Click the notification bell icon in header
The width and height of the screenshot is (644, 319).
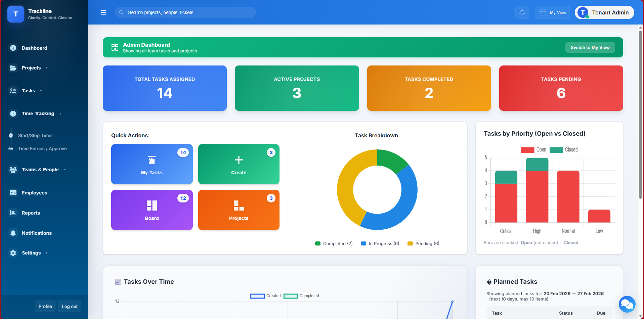click(x=522, y=12)
